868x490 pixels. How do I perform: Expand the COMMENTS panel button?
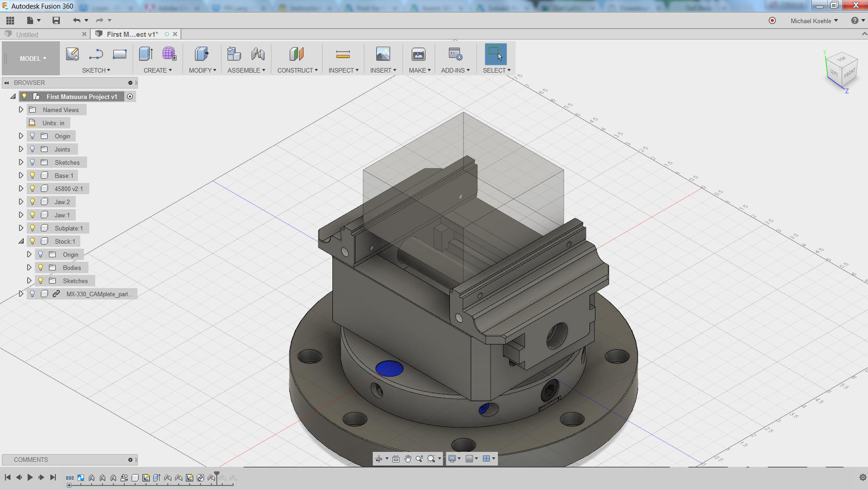coord(131,460)
